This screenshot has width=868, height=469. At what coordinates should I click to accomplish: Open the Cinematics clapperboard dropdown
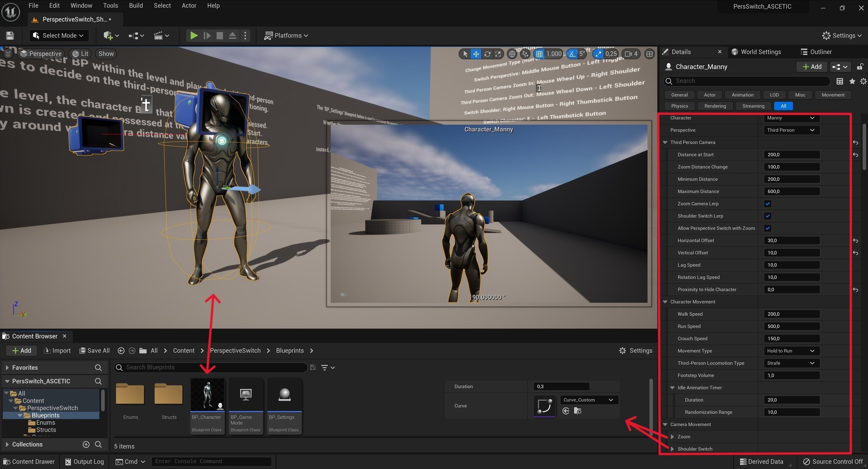(x=161, y=36)
